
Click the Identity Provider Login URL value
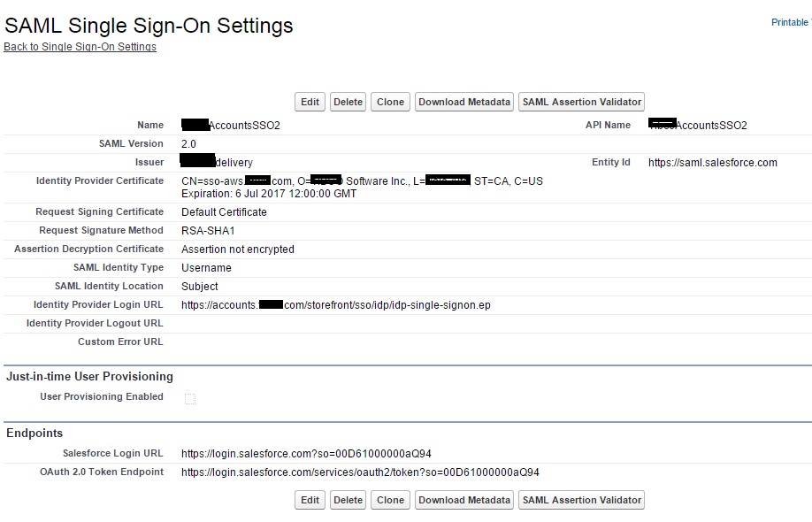(335, 305)
